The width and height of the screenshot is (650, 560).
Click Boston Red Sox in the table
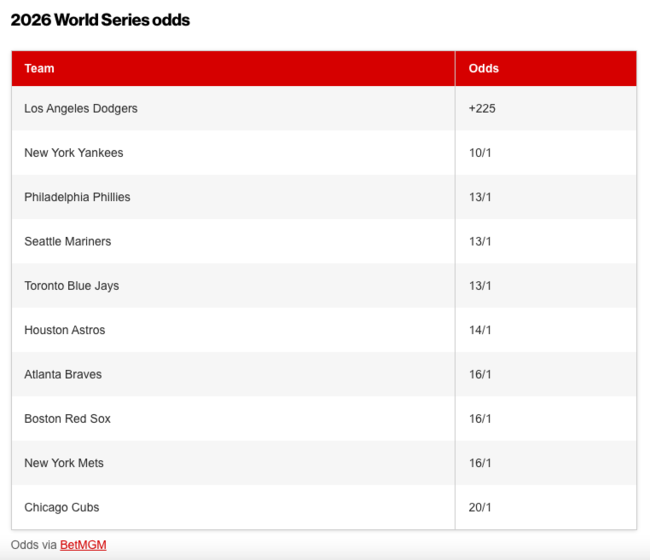[x=68, y=419]
